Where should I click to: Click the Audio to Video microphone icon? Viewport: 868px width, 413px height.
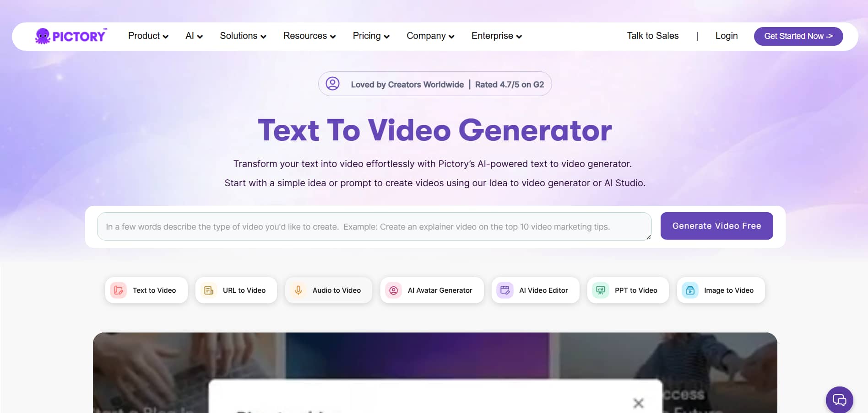tap(298, 290)
